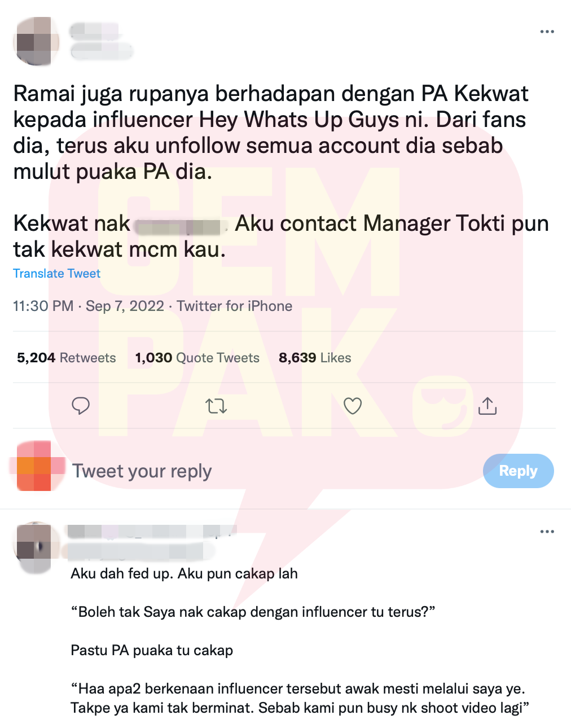Open the tweet author's profile picture
This screenshot has height=728, width=571.
36,41
